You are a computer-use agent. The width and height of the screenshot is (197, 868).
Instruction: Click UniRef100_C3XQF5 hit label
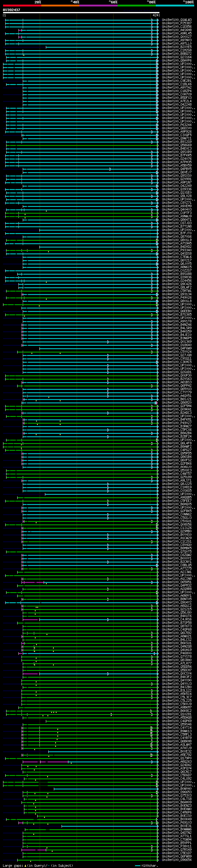click(176, 135)
